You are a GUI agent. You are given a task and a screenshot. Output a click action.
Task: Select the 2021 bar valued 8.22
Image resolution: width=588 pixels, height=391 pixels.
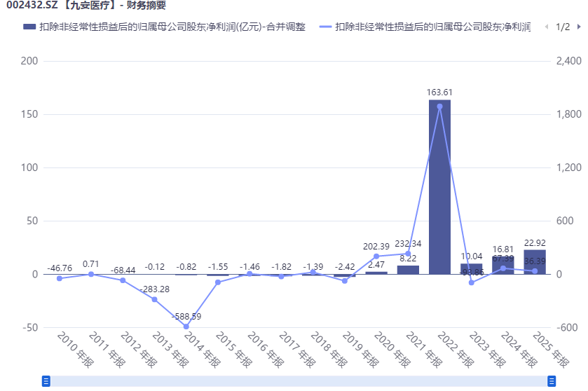(x=408, y=270)
